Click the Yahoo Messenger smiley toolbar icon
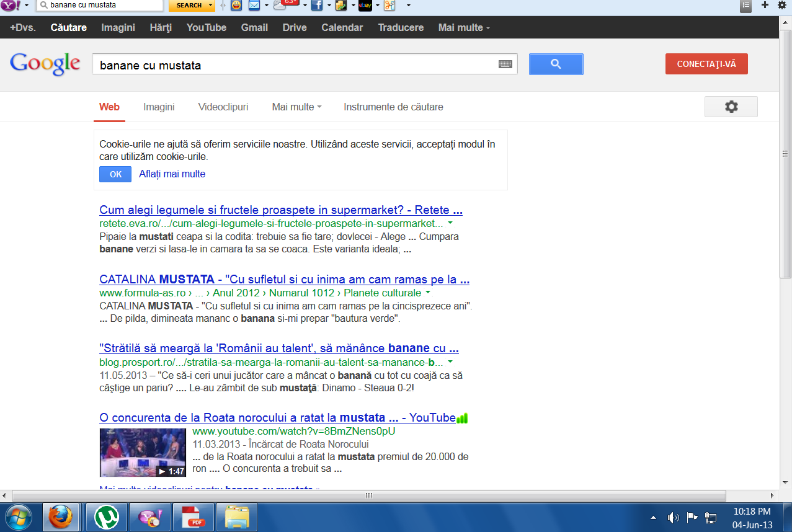Image resolution: width=792 pixels, height=532 pixels. click(x=236, y=6)
